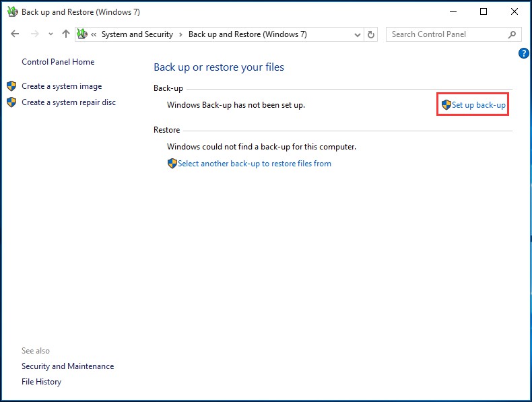Go up one level with Up arrow
The width and height of the screenshot is (532, 402).
pos(66,34)
